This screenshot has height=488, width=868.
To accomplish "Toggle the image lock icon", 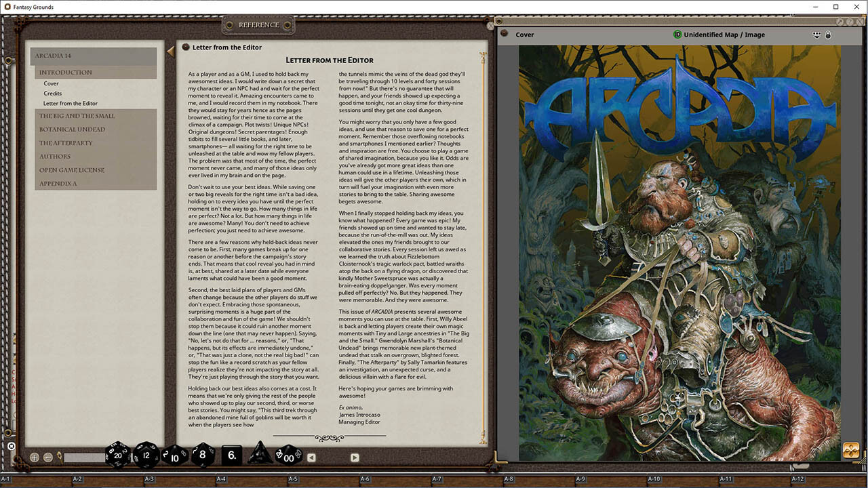I will 828,35.
